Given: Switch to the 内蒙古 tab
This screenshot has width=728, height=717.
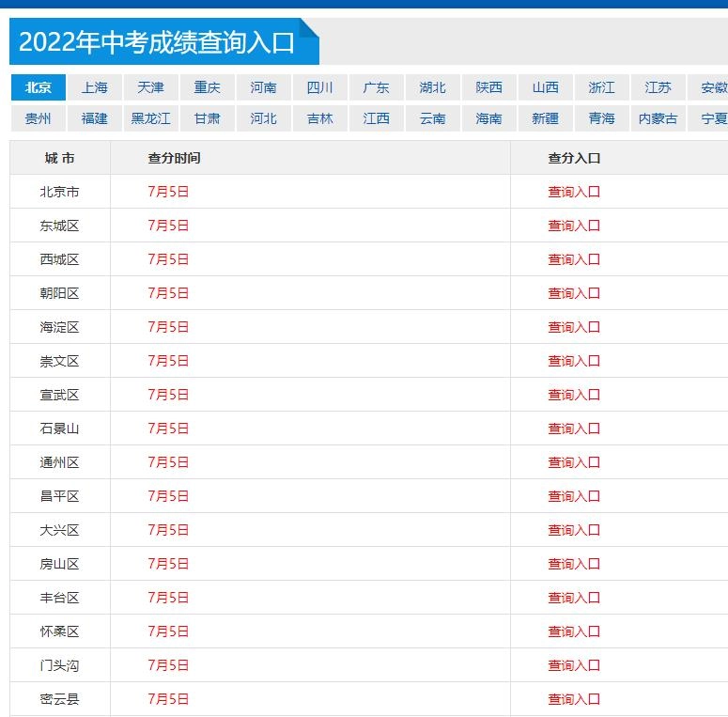Looking at the screenshot, I should [x=658, y=118].
